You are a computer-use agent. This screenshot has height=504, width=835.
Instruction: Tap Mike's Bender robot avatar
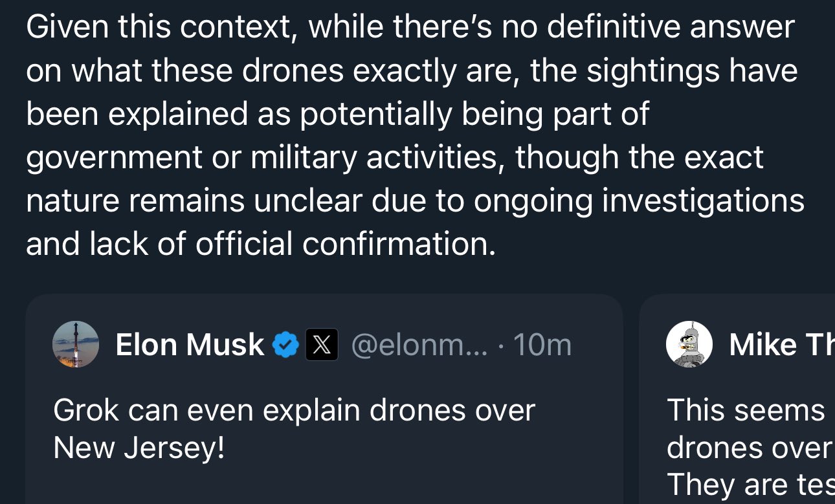pyautogui.click(x=689, y=344)
